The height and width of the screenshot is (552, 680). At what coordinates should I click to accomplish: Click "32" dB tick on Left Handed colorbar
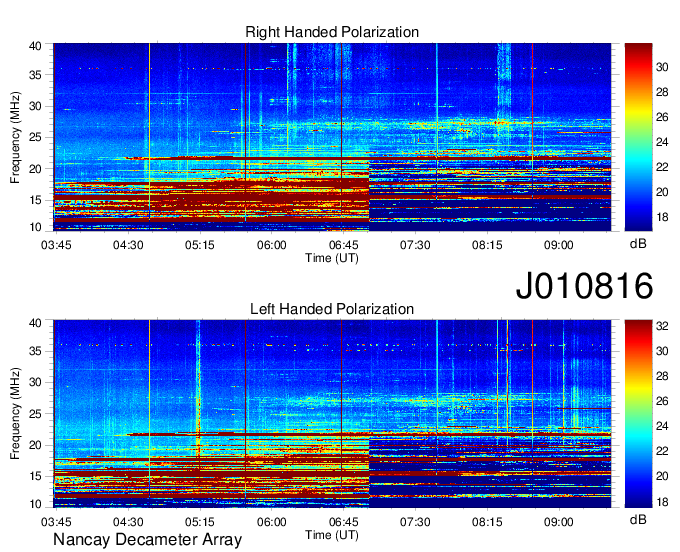click(x=662, y=326)
